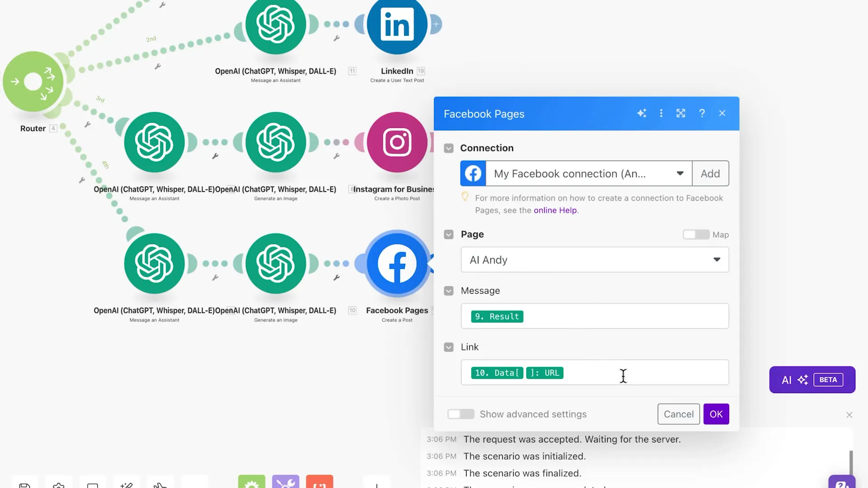The width and height of the screenshot is (868, 488).
Task: Click the AI sparkle icon in dialog header
Action: [642, 113]
